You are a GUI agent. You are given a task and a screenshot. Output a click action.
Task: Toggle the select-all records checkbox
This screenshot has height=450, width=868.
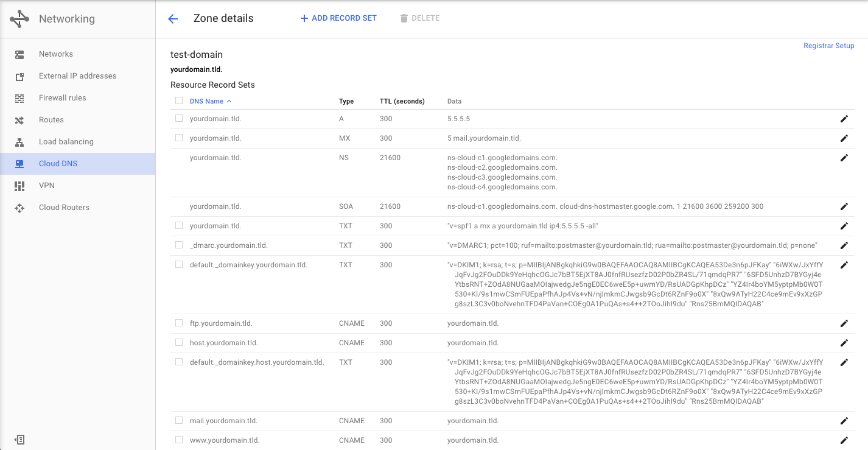point(179,100)
